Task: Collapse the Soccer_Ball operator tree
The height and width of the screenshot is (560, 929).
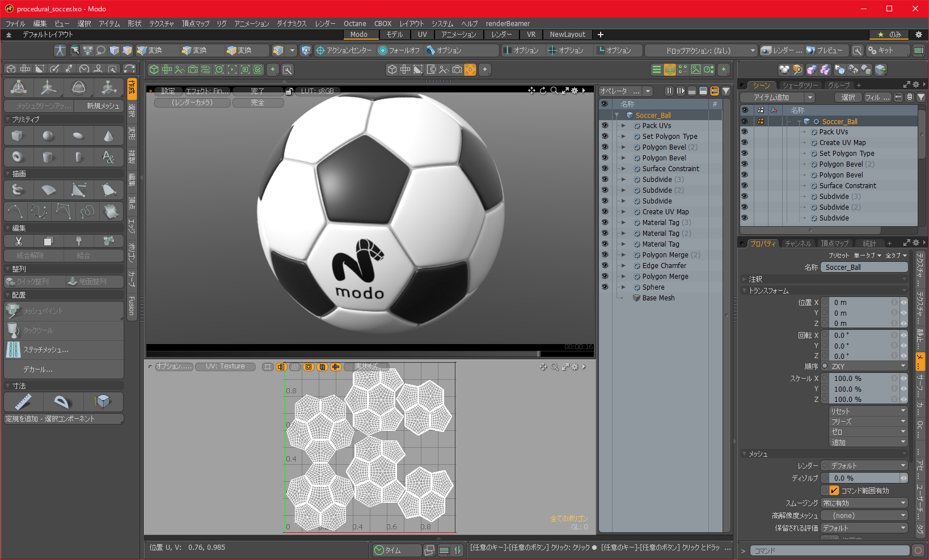Action: pos(616,115)
